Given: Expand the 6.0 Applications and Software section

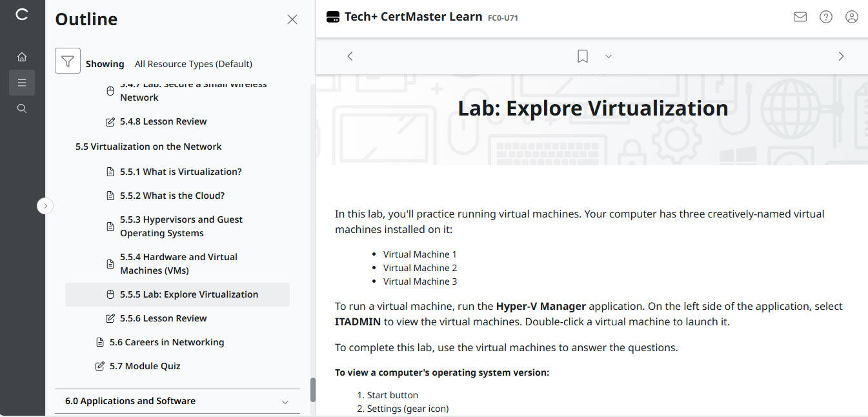Looking at the screenshot, I should point(285,401).
